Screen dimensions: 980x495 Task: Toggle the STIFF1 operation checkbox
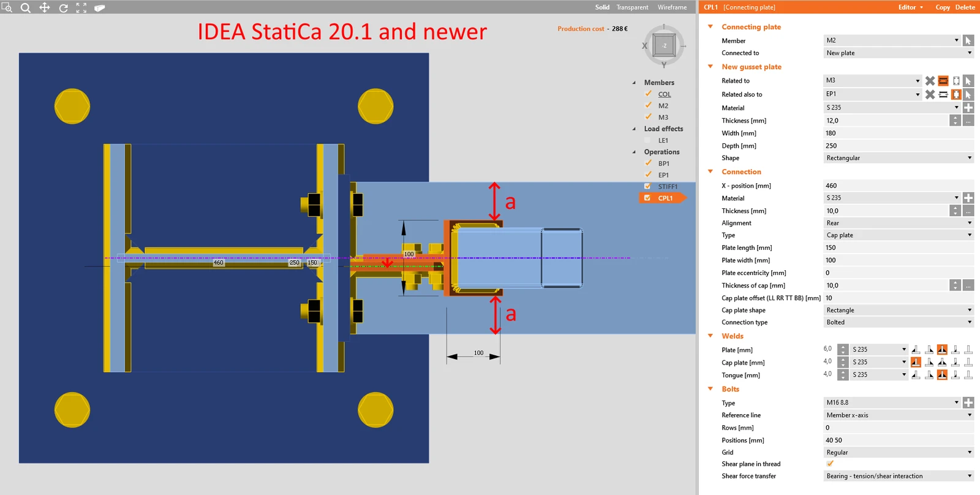pyautogui.click(x=647, y=186)
